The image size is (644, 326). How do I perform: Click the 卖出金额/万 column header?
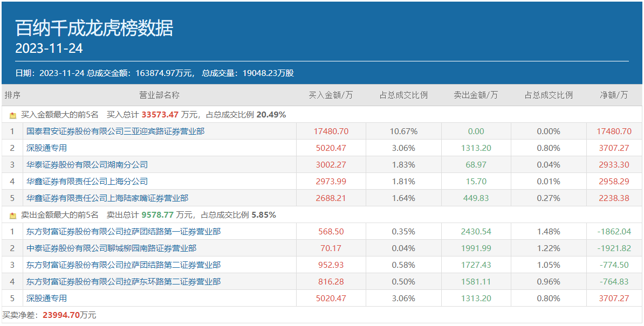pos(476,95)
